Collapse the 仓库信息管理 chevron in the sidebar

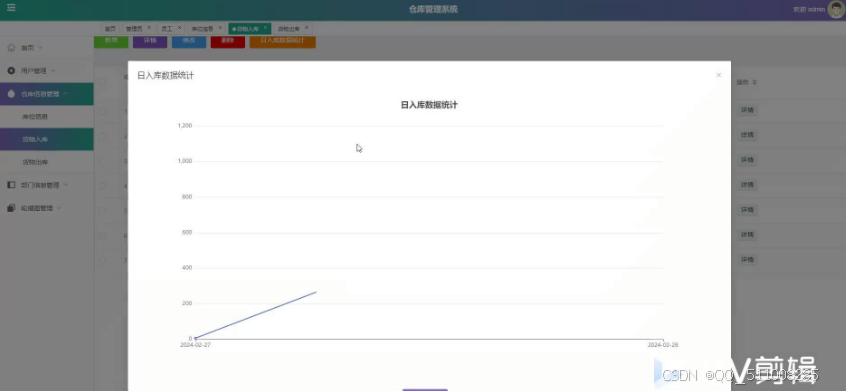click(x=65, y=94)
